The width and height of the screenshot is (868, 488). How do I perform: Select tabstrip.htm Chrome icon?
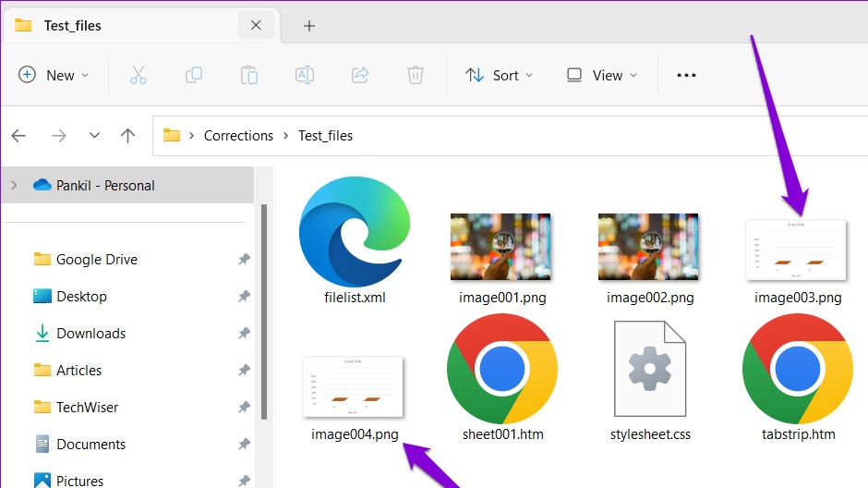pyautogui.click(x=798, y=369)
